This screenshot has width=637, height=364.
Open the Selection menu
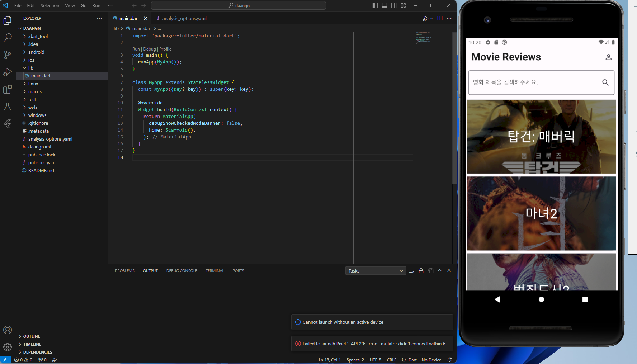(x=50, y=5)
